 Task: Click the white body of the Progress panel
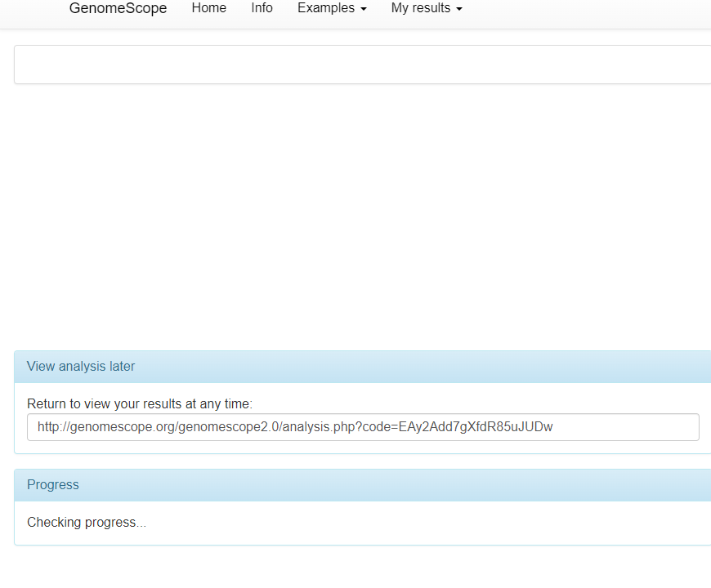coord(363,522)
